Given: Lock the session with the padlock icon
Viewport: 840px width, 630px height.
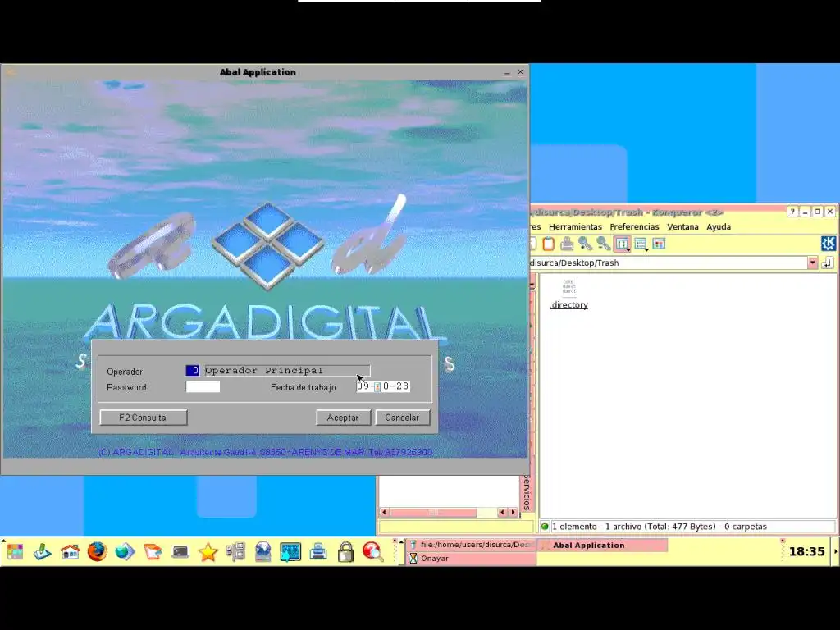Looking at the screenshot, I should (x=345, y=552).
